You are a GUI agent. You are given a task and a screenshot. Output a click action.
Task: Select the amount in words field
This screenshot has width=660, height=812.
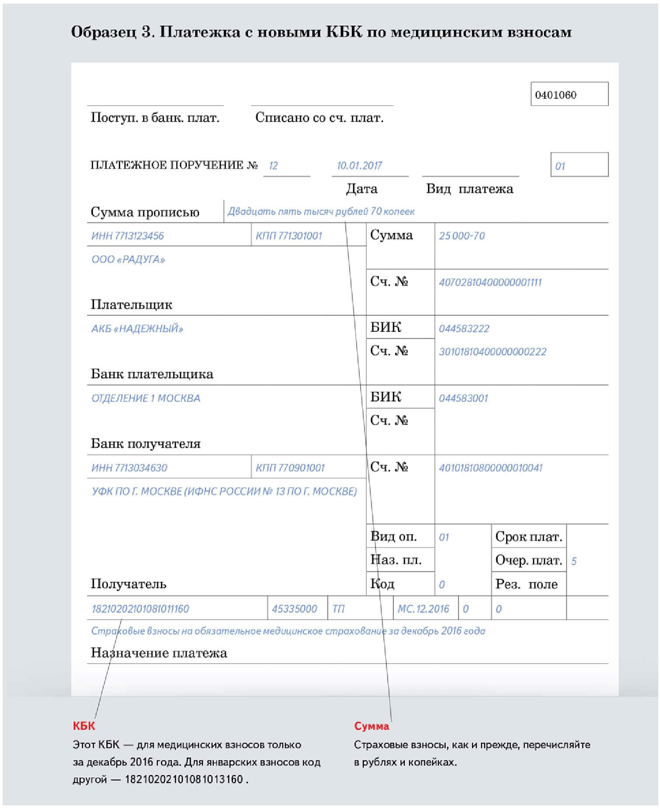pos(416,212)
